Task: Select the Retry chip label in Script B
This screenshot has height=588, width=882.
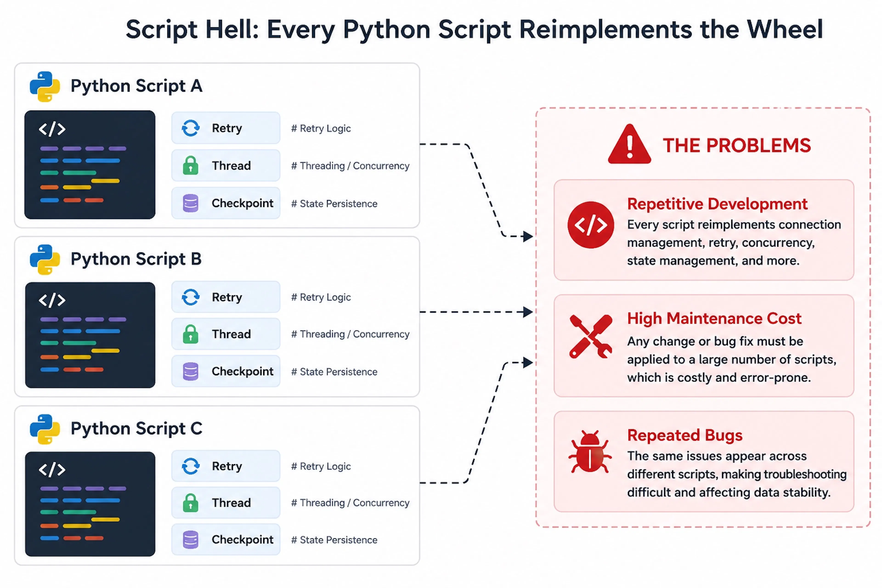Action: pos(227,297)
